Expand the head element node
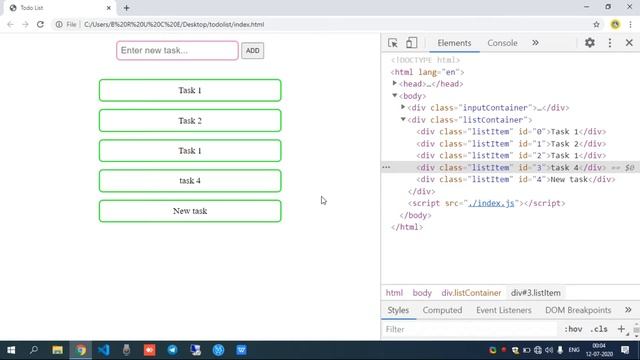Viewport: 640px width, 360px height. pyautogui.click(x=395, y=83)
